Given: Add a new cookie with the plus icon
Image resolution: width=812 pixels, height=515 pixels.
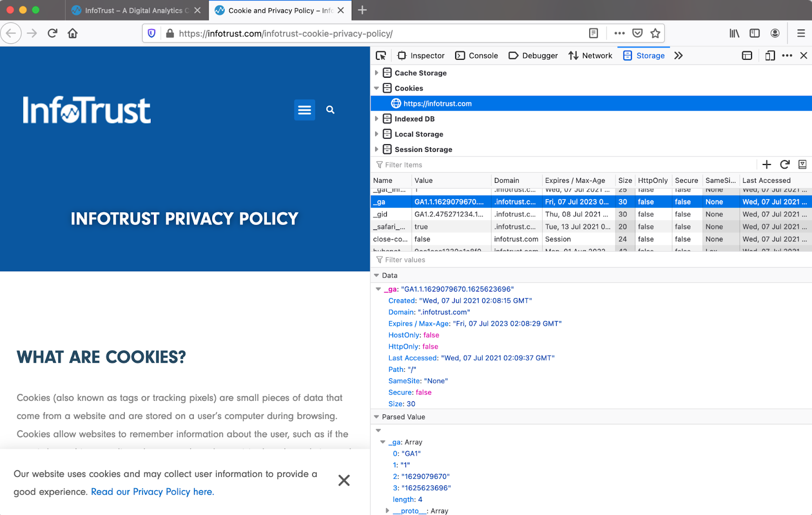Looking at the screenshot, I should pos(767,164).
